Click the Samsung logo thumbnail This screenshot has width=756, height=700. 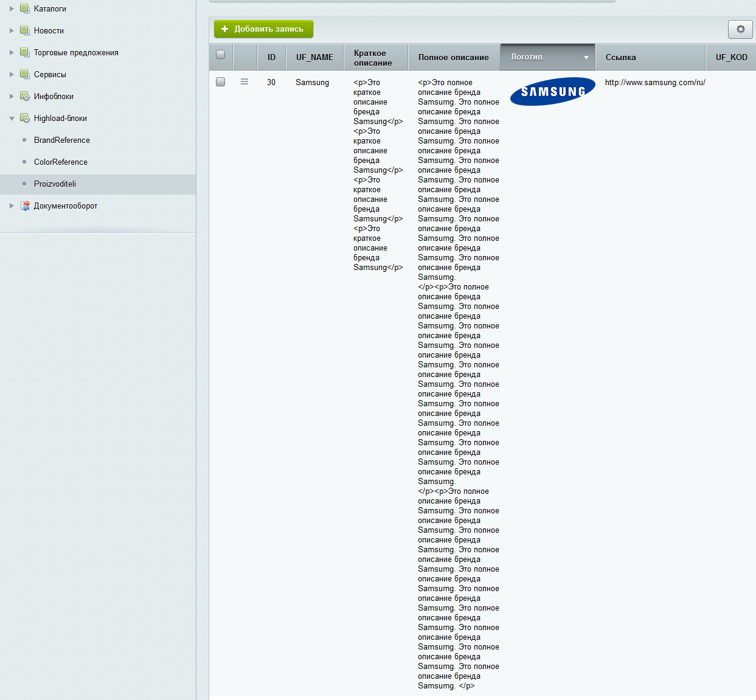(x=552, y=91)
